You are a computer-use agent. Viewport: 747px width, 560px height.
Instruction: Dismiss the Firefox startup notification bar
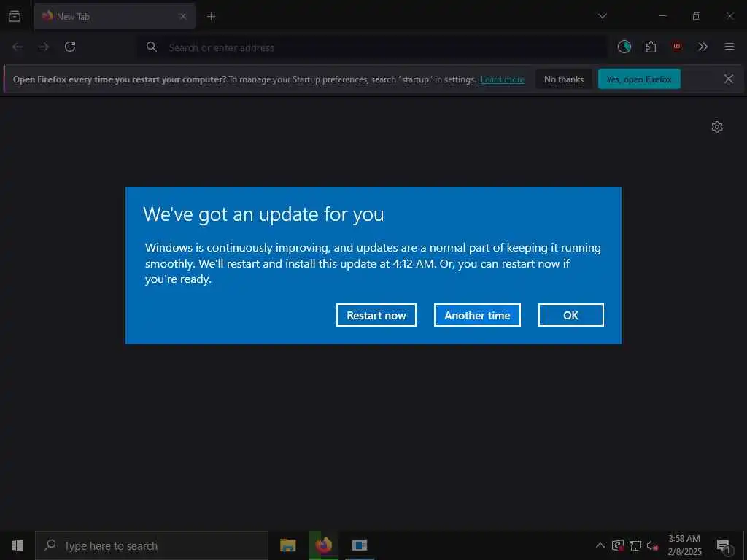729,79
